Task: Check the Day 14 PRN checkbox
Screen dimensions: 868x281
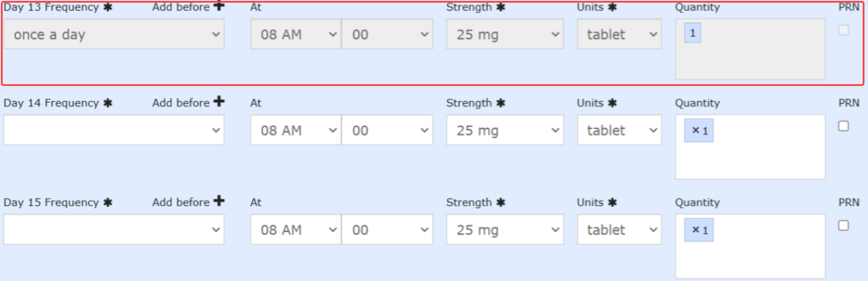Action: pos(843,126)
